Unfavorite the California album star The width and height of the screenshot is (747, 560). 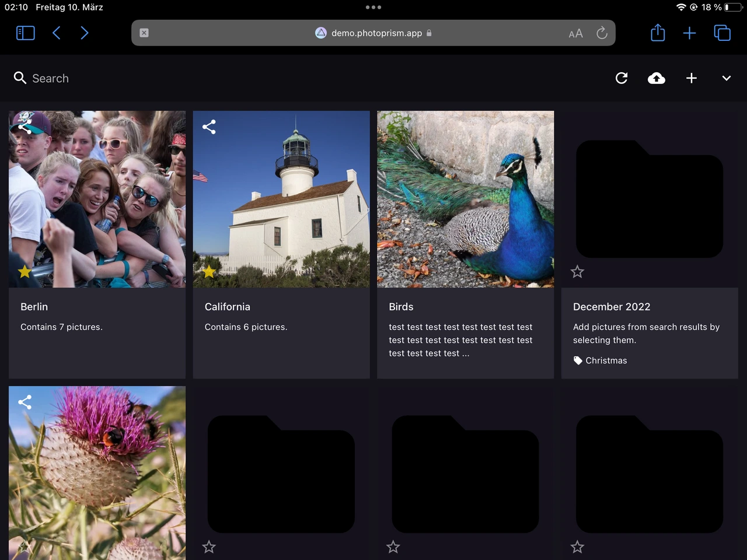point(209,272)
